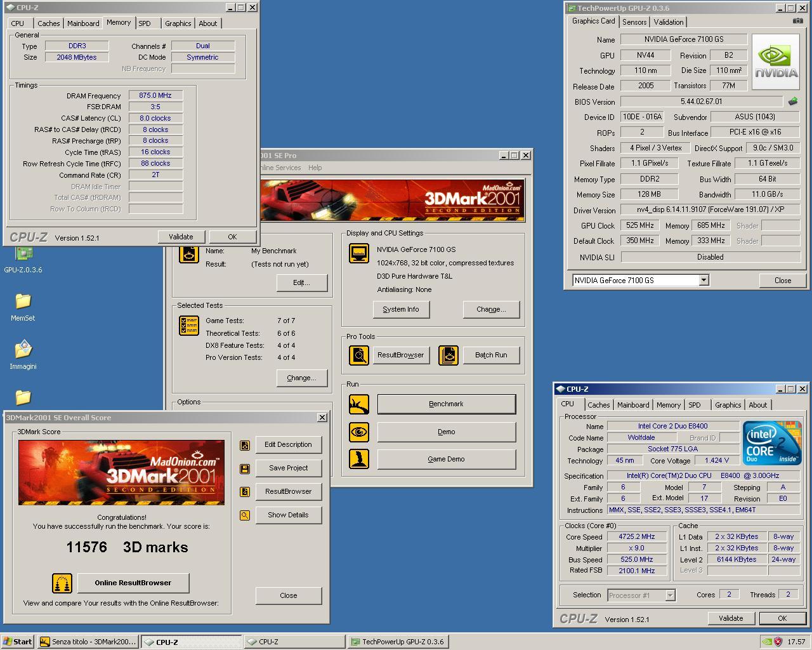Open Caches tab in lower CPU-Z window
The width and height of the screenshot is (812, 650).
598,405
